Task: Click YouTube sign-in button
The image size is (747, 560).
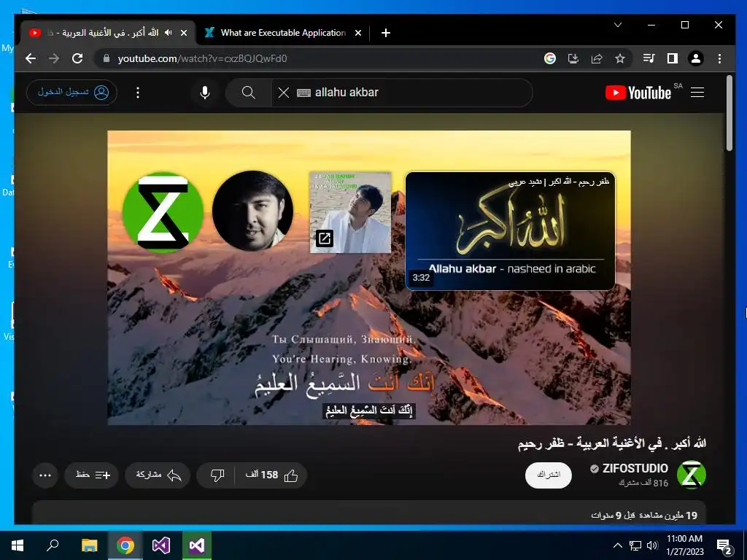Action: [72, 92]
